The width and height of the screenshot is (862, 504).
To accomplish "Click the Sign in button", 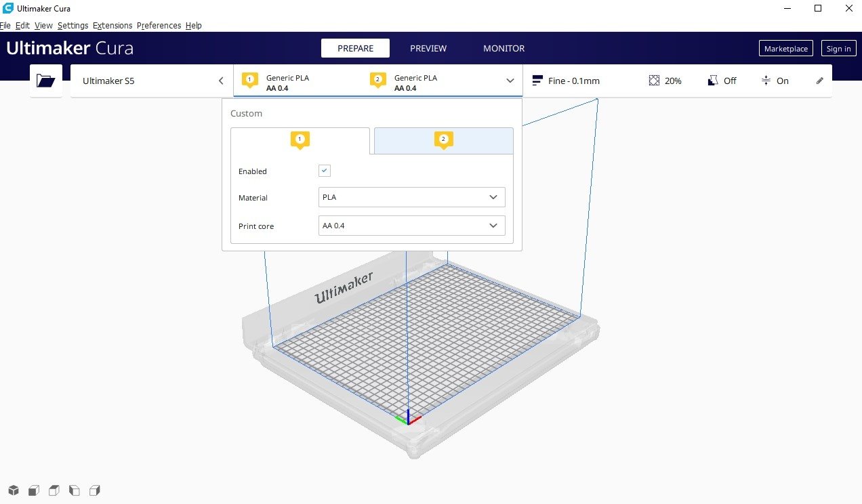I will pyautogui.click(x=838, y=48).
